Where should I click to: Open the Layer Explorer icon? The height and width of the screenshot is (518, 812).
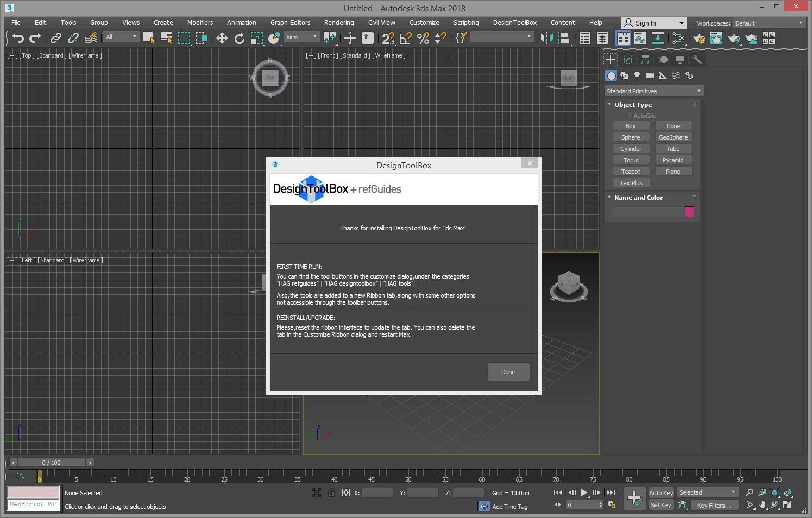coord(602,38)
